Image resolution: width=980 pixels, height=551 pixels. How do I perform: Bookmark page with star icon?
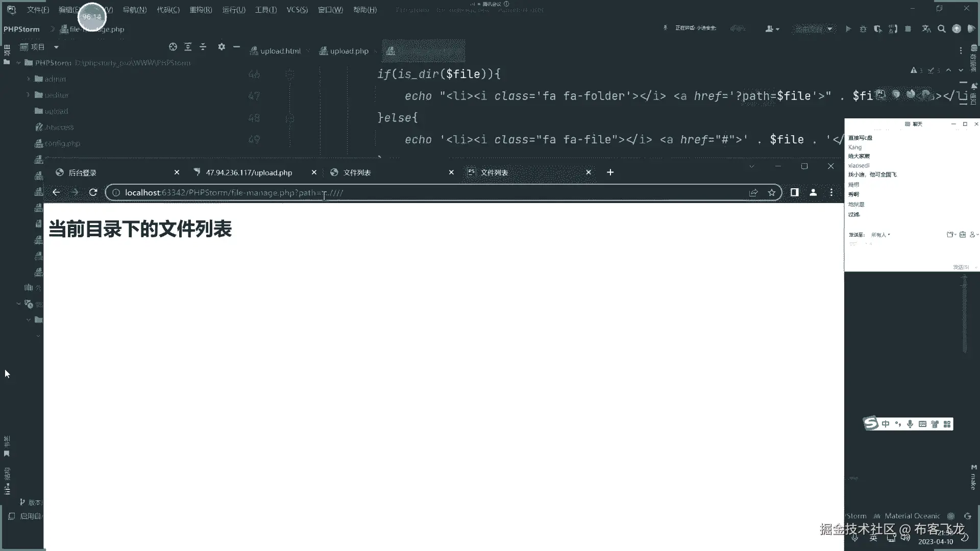772,192
